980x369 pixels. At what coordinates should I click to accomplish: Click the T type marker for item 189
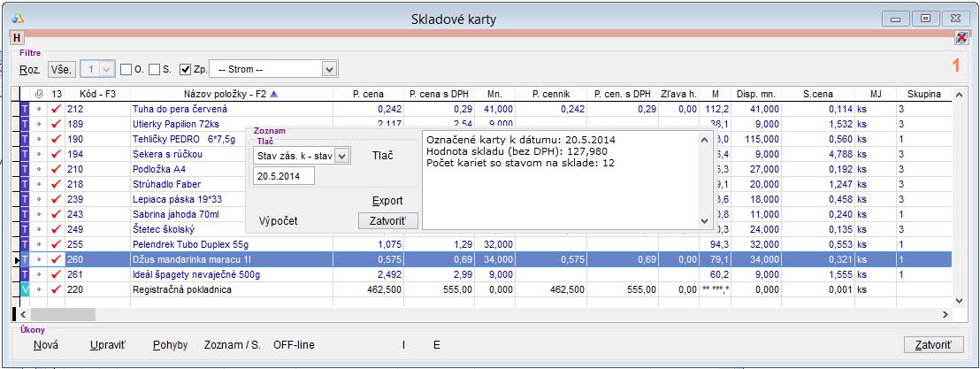tap(25, 125)
